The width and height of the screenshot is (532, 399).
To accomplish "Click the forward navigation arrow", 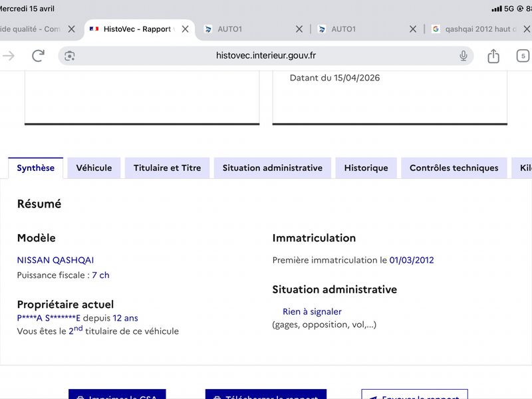I will point(9,56).
